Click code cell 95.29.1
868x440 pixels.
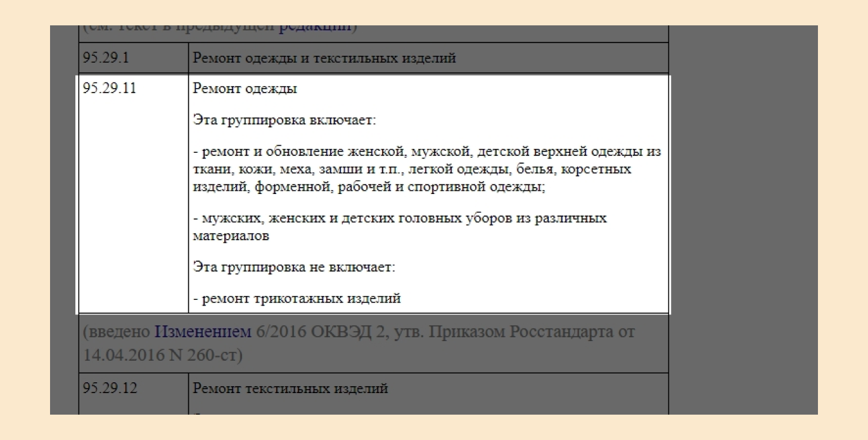[106, 58]
